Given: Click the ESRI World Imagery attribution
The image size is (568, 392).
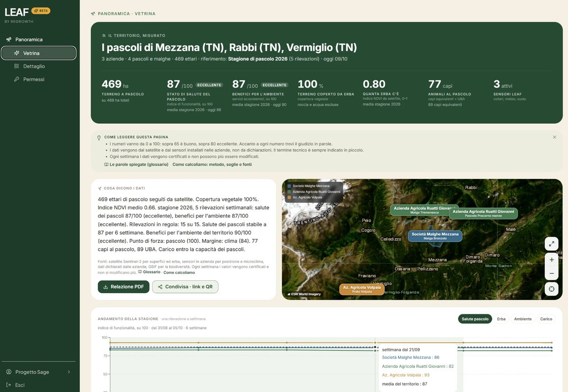Looking at the screenshot, I should [x=304, y=294].
